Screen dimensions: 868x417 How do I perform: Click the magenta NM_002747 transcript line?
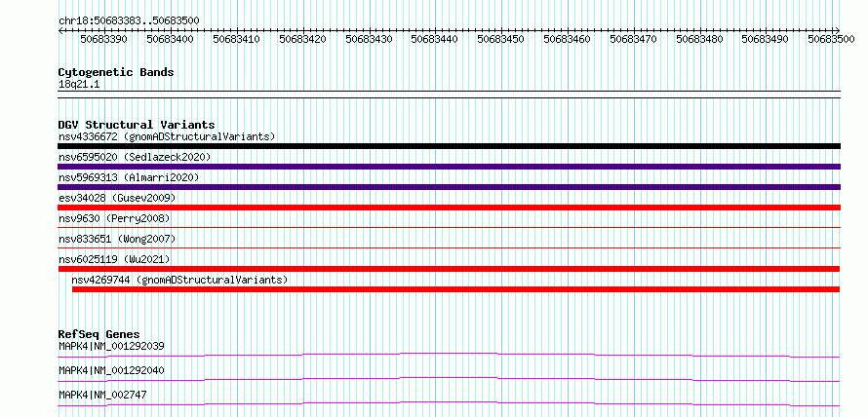pos(449,403)
